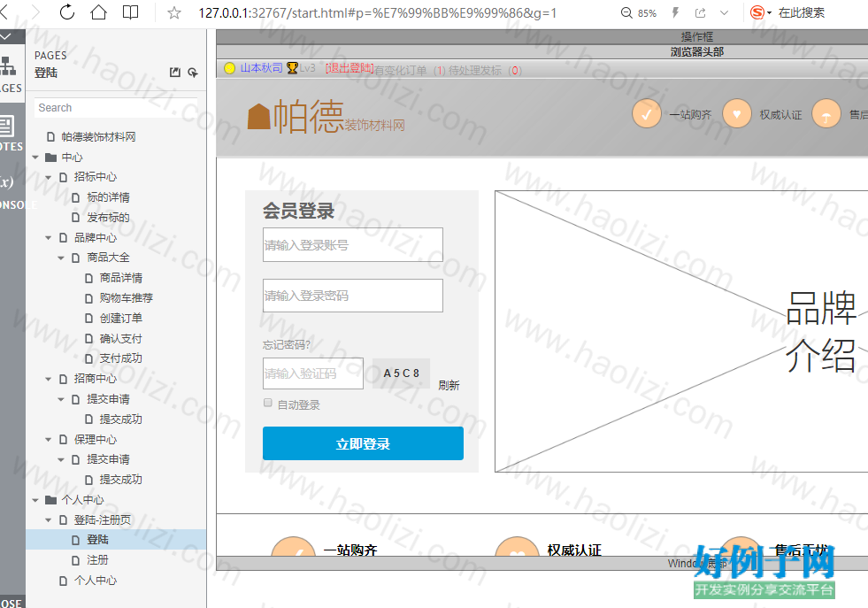The height and width of the screenshot is (608, 868).
Task: Open the 标的详情 page
Action: click(109, 197)
